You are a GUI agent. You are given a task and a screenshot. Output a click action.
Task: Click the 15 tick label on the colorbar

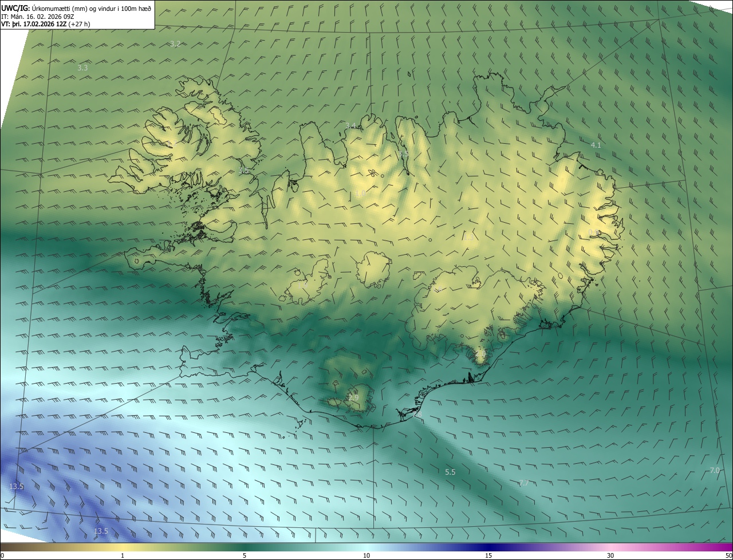coord(488,555)
